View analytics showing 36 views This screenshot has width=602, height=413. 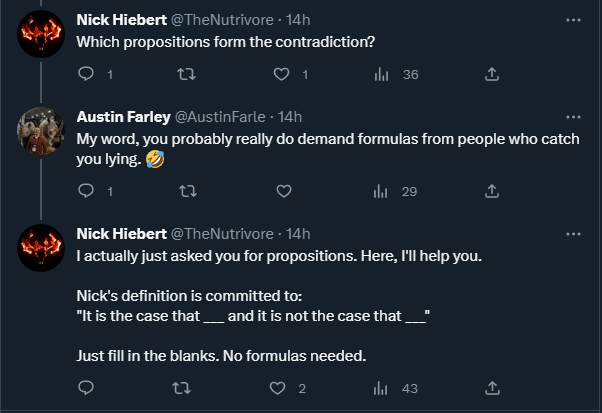pos(381,74)
